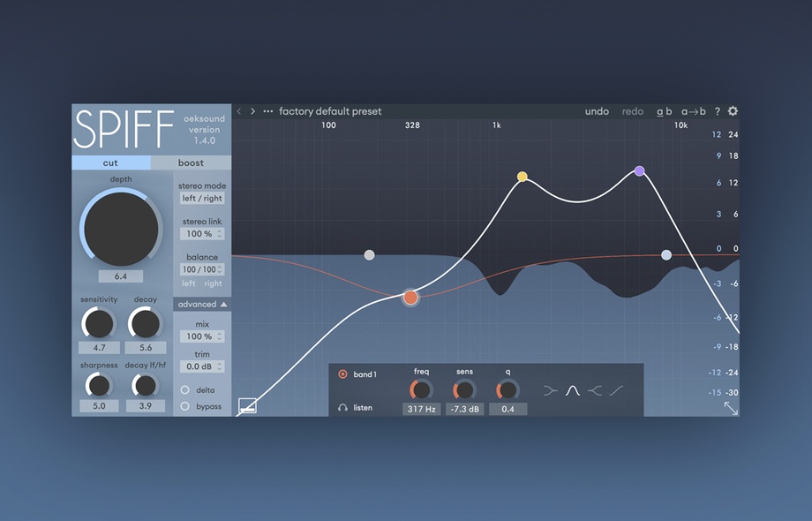Select the grey EQ node near 200 Hz
Viewport: 812px width, 521px height.
[369, 255]
